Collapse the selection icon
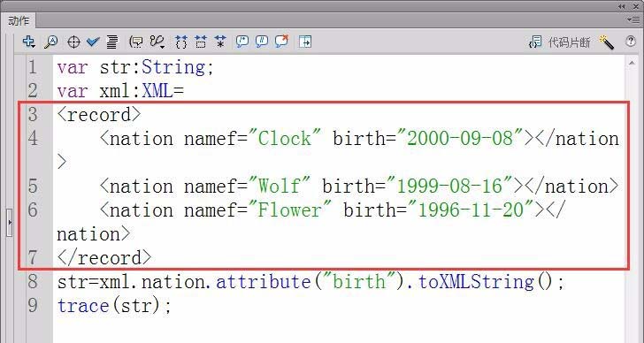 (x=201, y=42)
